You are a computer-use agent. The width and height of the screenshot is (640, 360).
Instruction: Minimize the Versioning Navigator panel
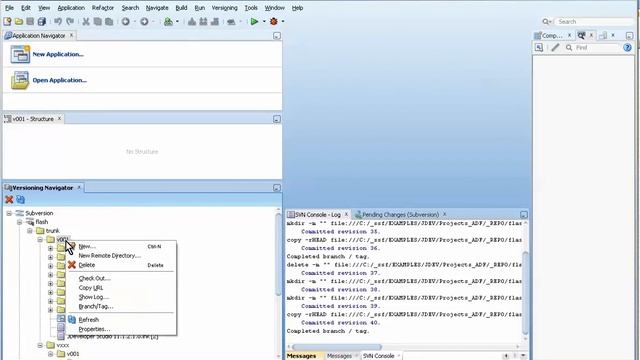point(277,188)
